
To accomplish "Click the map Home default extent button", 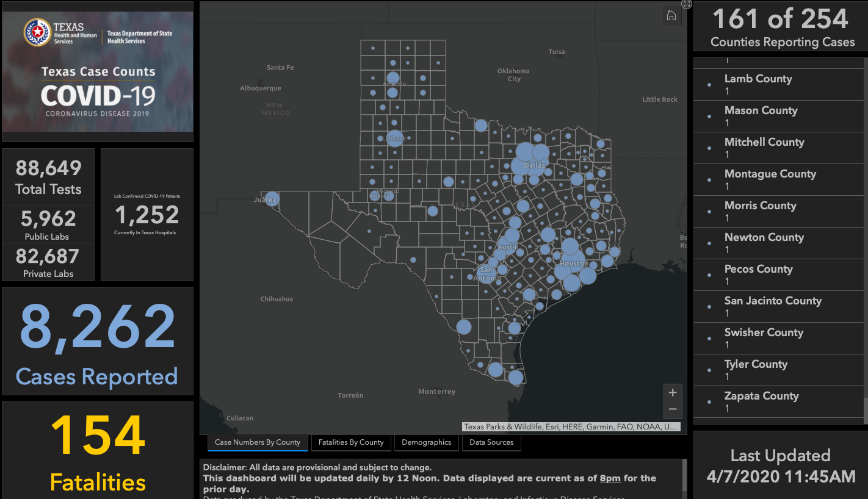I will pyautogui.click(x=671, y=16).
